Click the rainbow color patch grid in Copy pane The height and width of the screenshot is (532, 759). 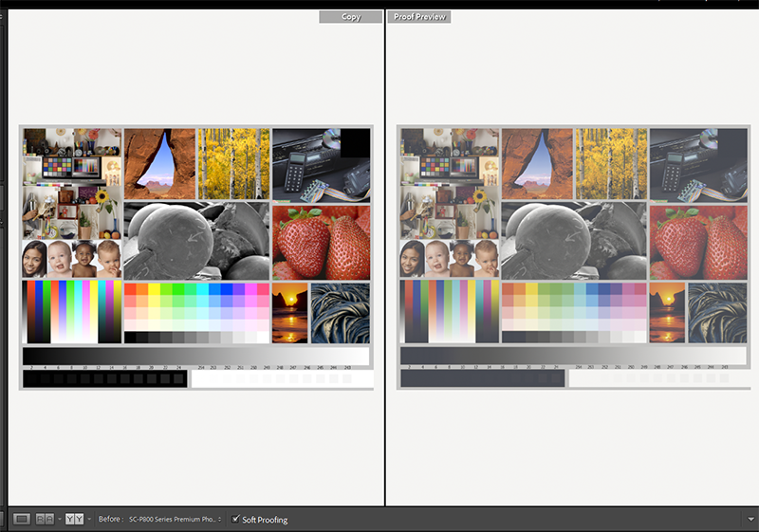coord(196,306)
